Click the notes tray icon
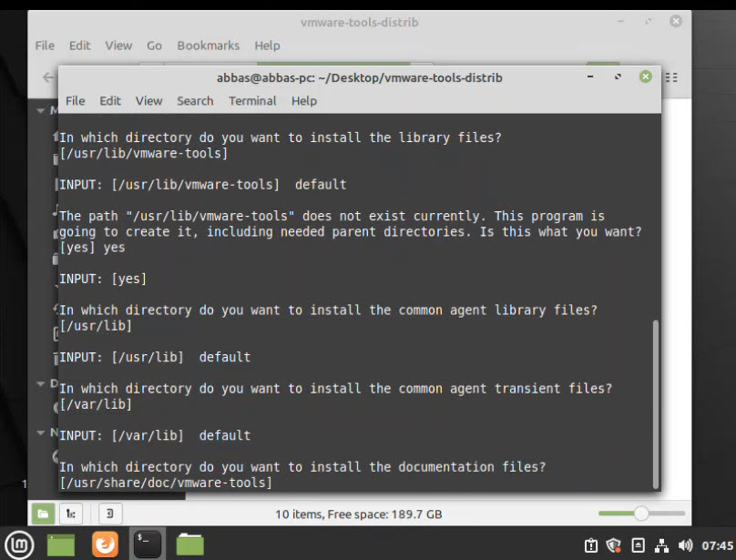 point(638,545)
